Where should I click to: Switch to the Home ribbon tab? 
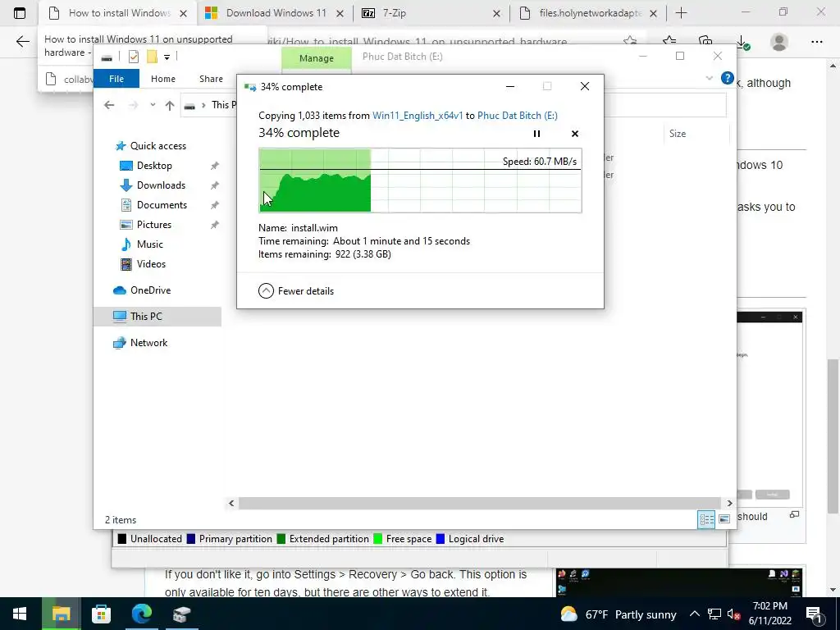tap(163, 79)
